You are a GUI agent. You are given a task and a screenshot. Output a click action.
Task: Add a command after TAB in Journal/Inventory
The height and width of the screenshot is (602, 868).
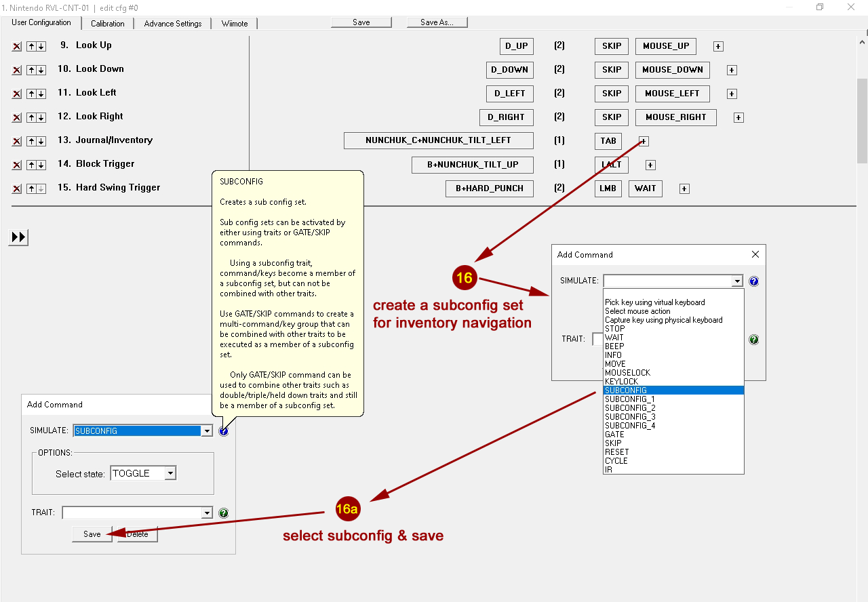click(644, 141)
